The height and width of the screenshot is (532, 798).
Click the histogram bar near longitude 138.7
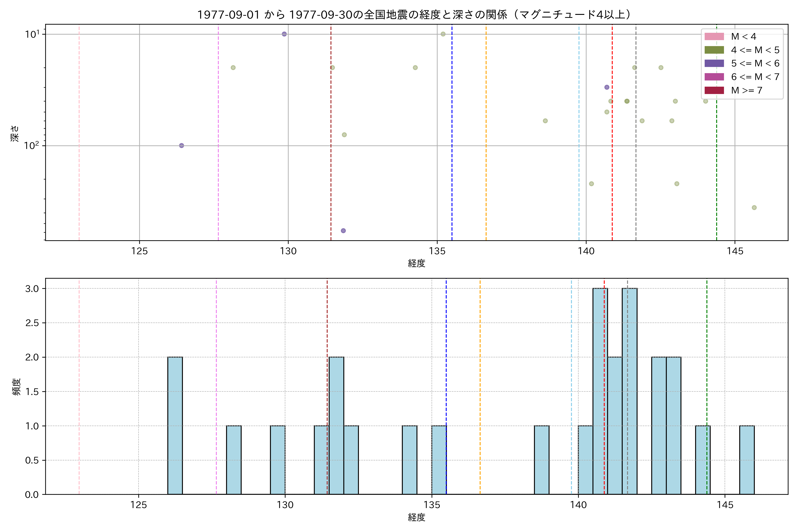[542, 460]
